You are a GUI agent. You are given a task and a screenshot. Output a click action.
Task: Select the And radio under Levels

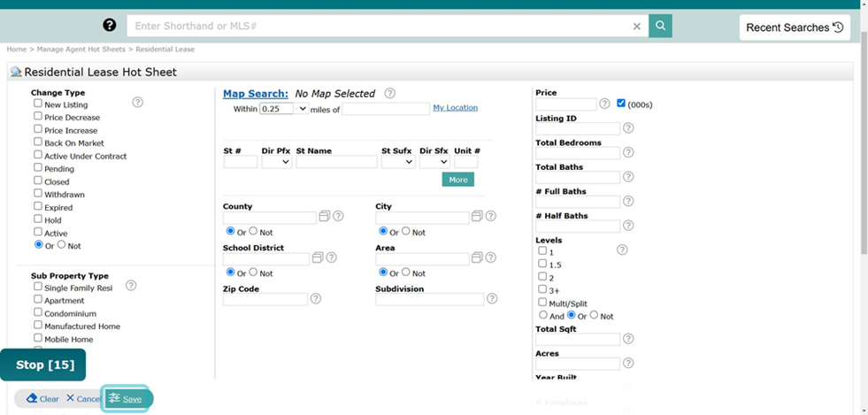click(543, 315)
